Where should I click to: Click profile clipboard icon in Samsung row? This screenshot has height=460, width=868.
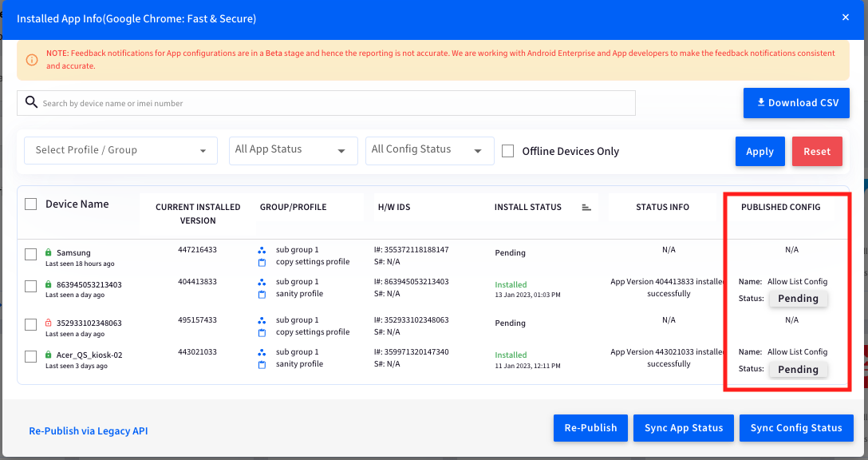click(x=262, y=263)
